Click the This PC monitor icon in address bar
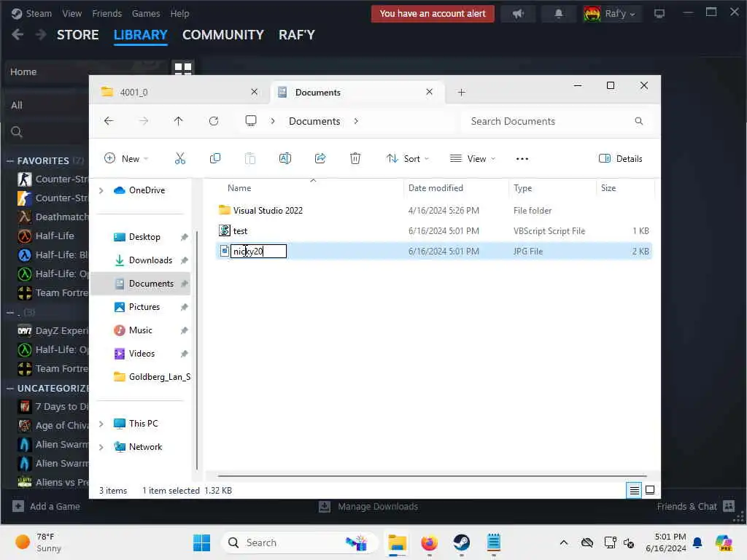 click(251, 121)
